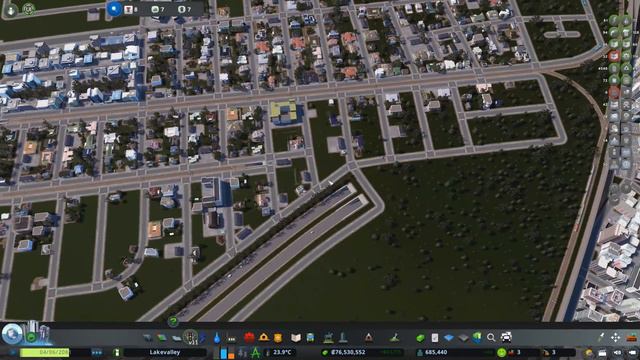This screenshot has height=360, width=640.
Task: Click the Lakevalley city name field
Action: pyautogui.click(x=165, y=352)
